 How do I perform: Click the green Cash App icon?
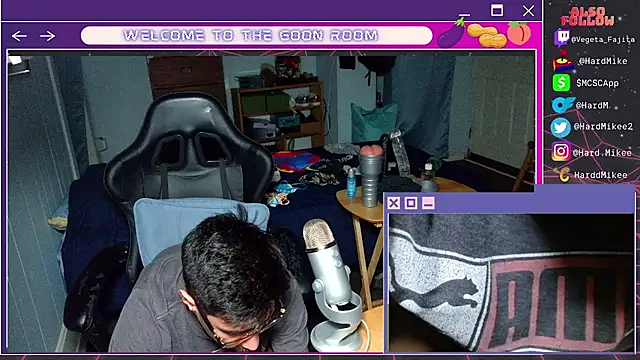tap(561, 83)
